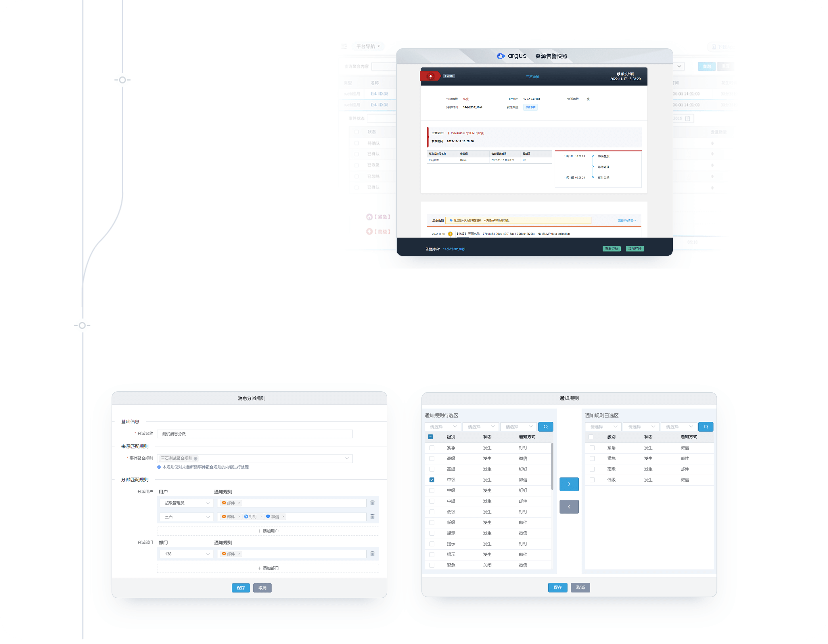The width and height of the screenshot is (828, 644).
Task: Click the search icon in 通知规则已选区
Action: [706, 427]
